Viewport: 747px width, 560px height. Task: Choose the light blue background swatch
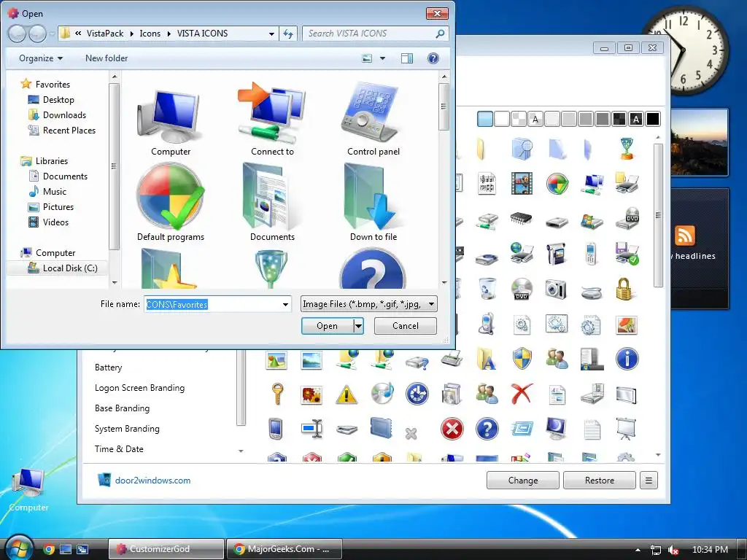[484, 119]
